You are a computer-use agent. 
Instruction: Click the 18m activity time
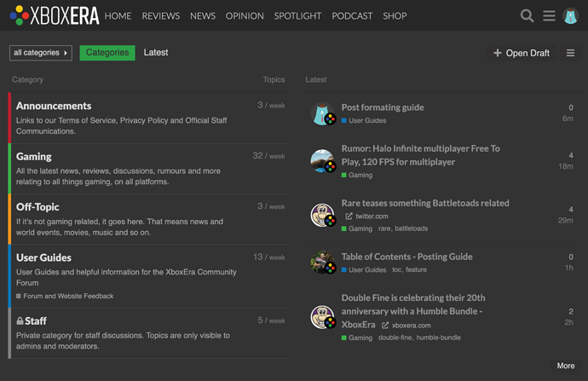(x=566, y=166)
